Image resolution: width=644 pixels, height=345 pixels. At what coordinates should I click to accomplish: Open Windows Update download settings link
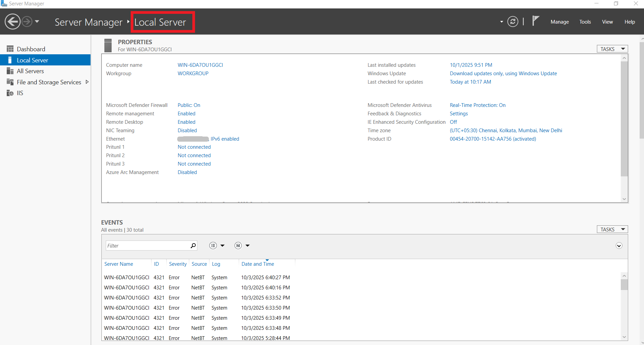click(503, 73)
